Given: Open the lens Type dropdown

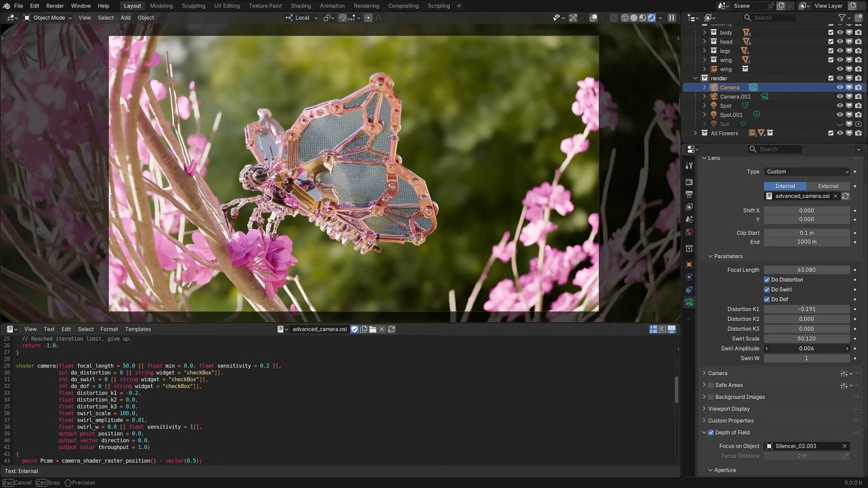Looking at the screenshot, I should (x=807, y=172).
